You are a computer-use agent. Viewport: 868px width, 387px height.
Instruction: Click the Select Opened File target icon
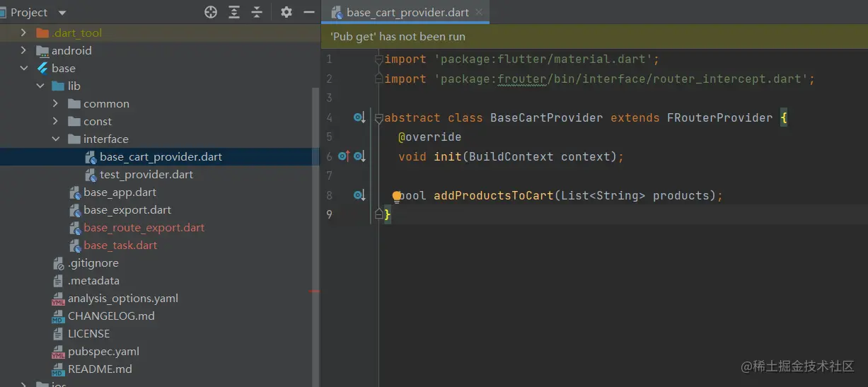[x=211, y=12]
